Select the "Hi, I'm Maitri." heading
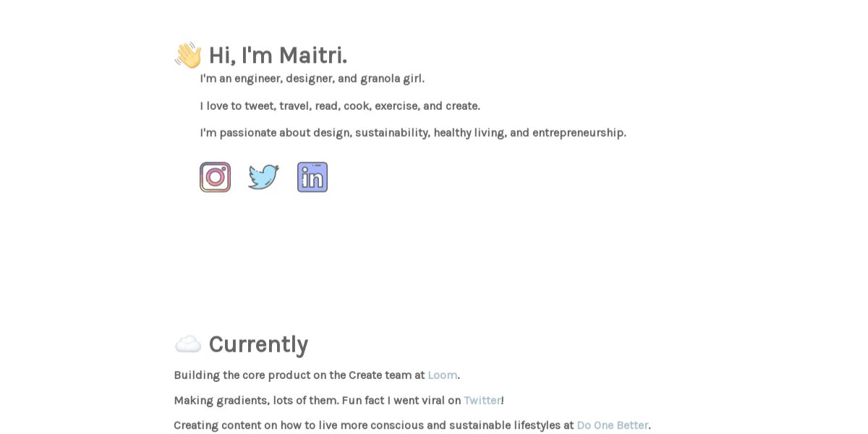This screenshot has width=868, height=434. 278,55
